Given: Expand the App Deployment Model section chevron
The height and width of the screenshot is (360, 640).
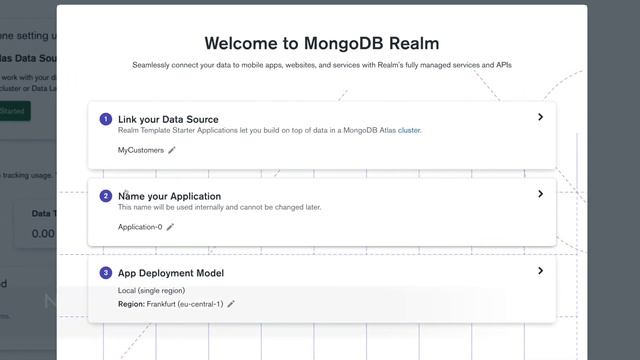Looking at the screenshot, I should (540, 271).
